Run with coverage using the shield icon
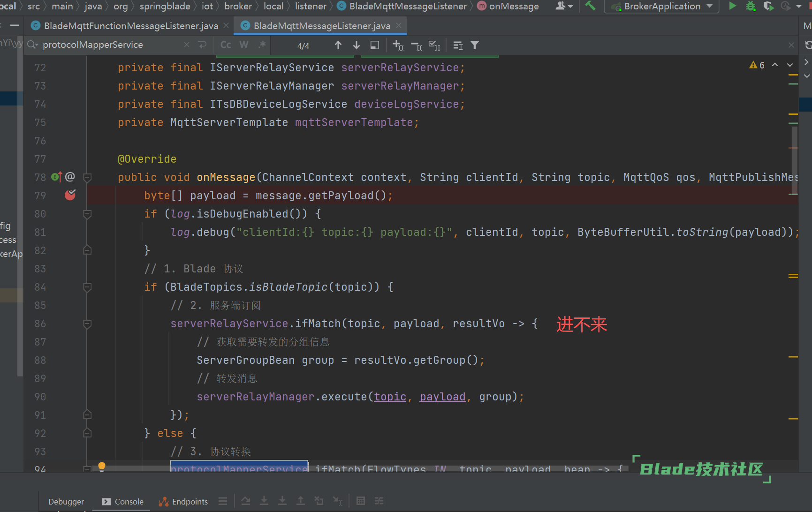812x512 pixels. pyautogui.click(x=768, y=6)
